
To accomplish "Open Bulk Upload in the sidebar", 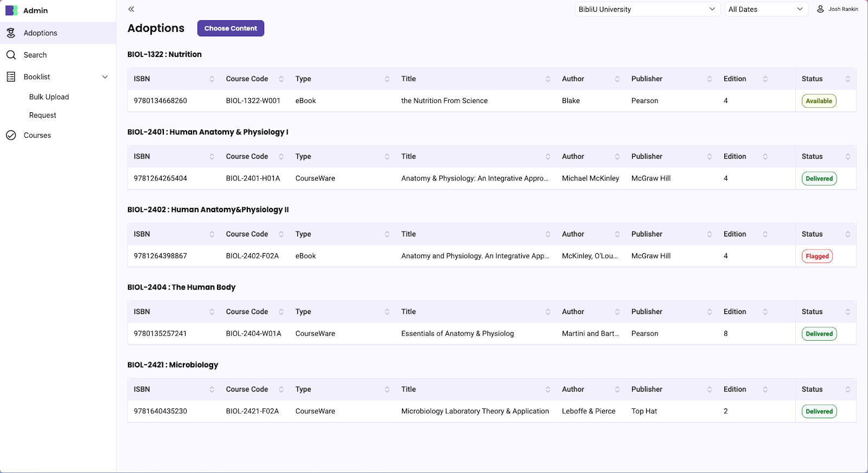I will 49,97.
